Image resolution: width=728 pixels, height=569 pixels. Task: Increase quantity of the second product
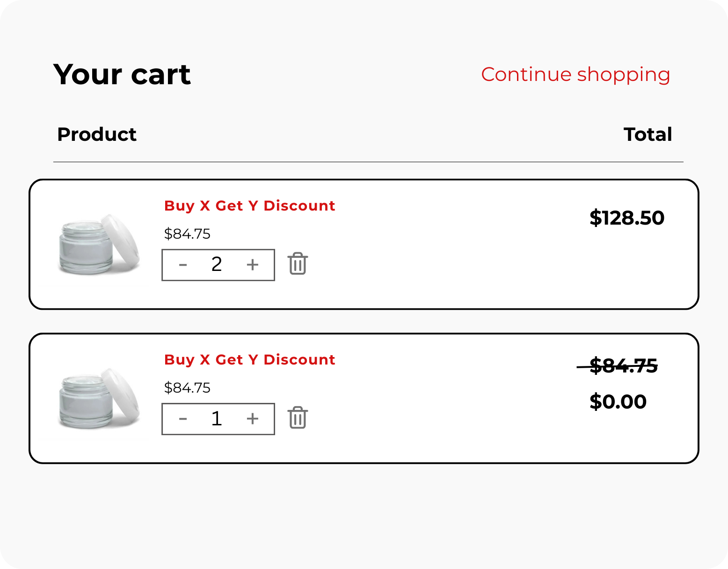(x=253, y=419)
